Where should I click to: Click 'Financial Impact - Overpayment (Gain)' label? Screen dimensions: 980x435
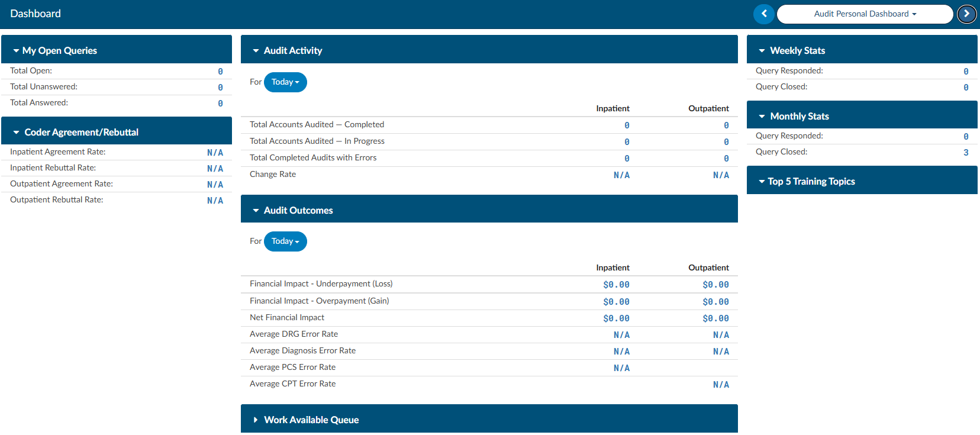(319, 301)
